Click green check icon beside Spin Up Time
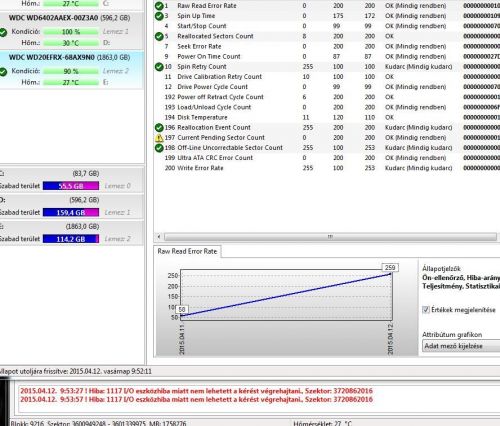Screen dimensions: 500x426 point(159,16)
